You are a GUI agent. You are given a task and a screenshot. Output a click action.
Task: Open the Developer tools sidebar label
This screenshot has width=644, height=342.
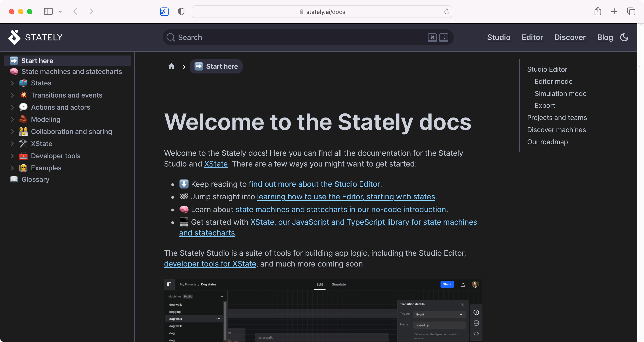pyautogui.click(x=56, y=156)
